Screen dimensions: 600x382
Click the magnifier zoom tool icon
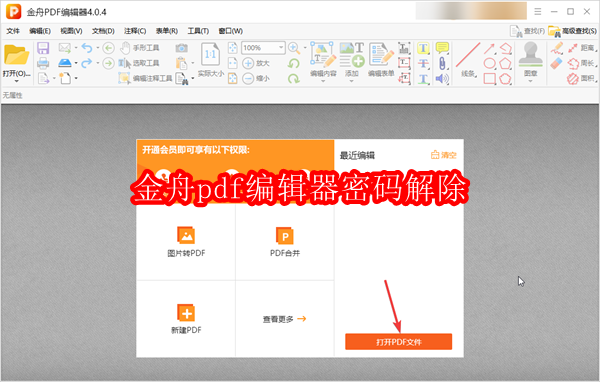click(294, 48)
